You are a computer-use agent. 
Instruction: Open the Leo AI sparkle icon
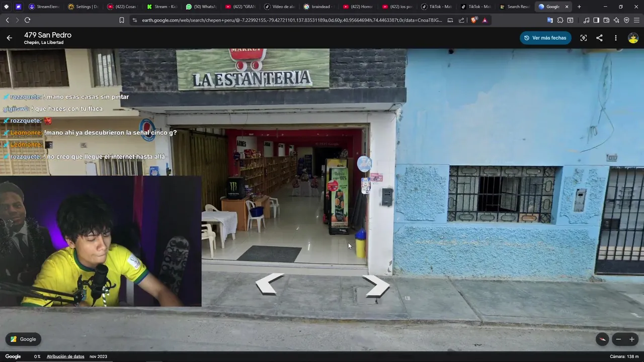point(616,20)
